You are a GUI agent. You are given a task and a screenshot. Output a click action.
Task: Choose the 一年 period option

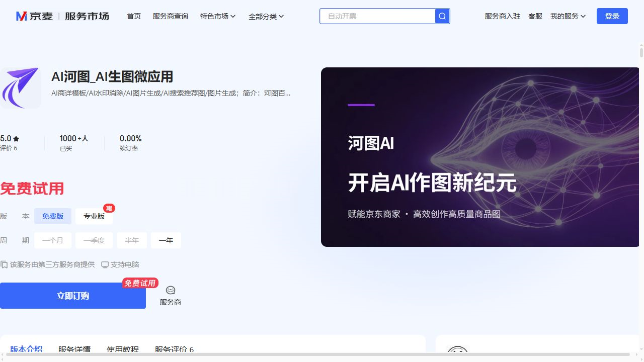(166, 240)
